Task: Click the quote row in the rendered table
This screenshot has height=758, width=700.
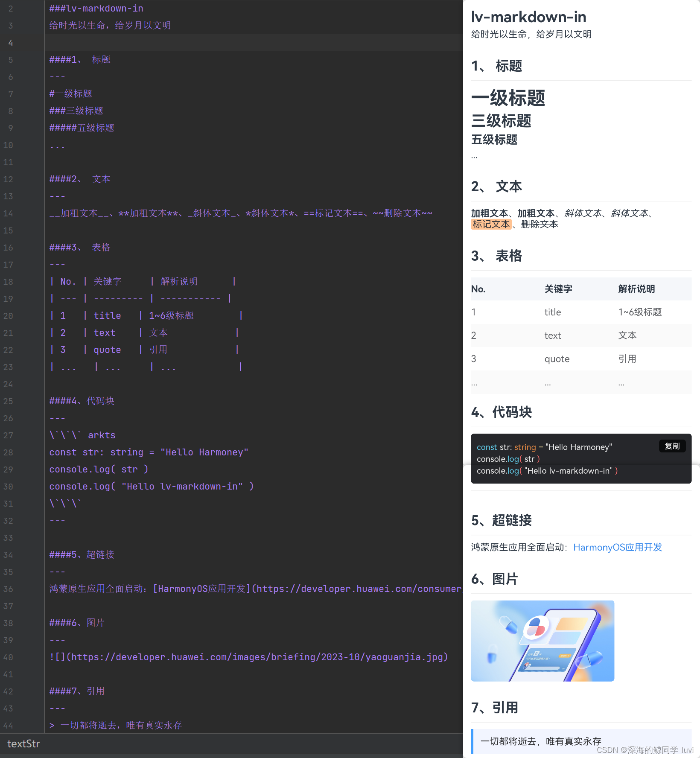Action: [x=557, y=359]
